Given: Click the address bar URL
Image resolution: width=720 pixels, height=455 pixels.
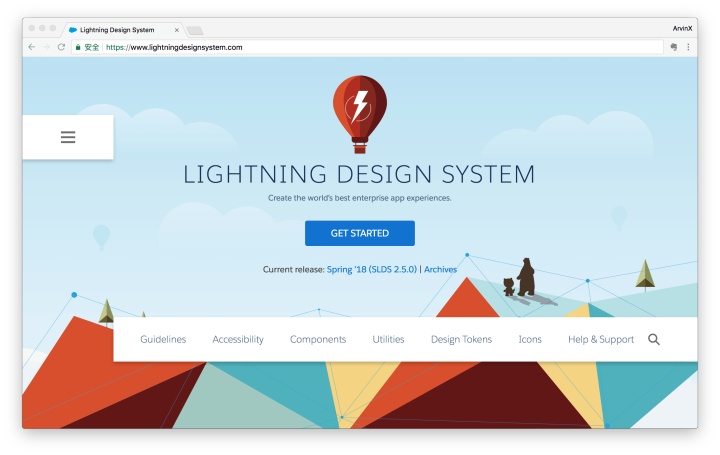Looking at the screenshot, I should (x=174, y=47).
